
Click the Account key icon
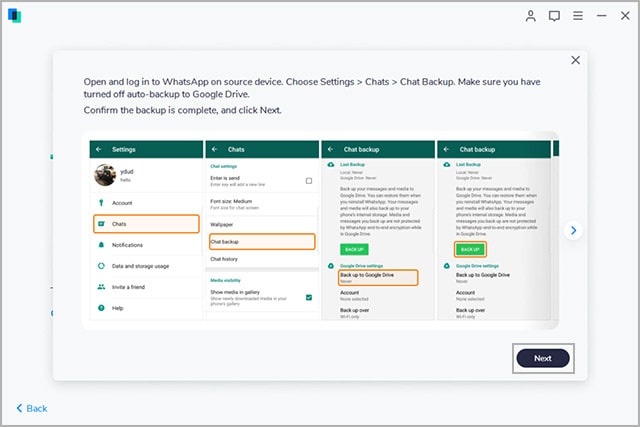pyautogui.click(x=101, y=203)
